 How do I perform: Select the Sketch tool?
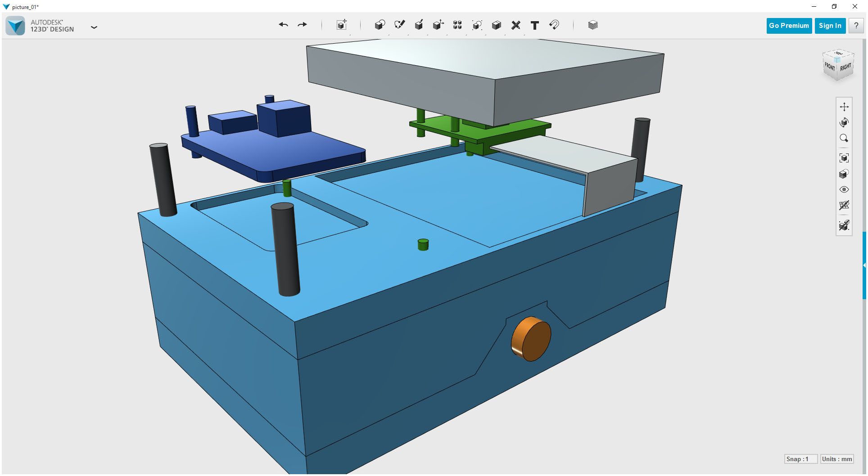pos(399,25)
